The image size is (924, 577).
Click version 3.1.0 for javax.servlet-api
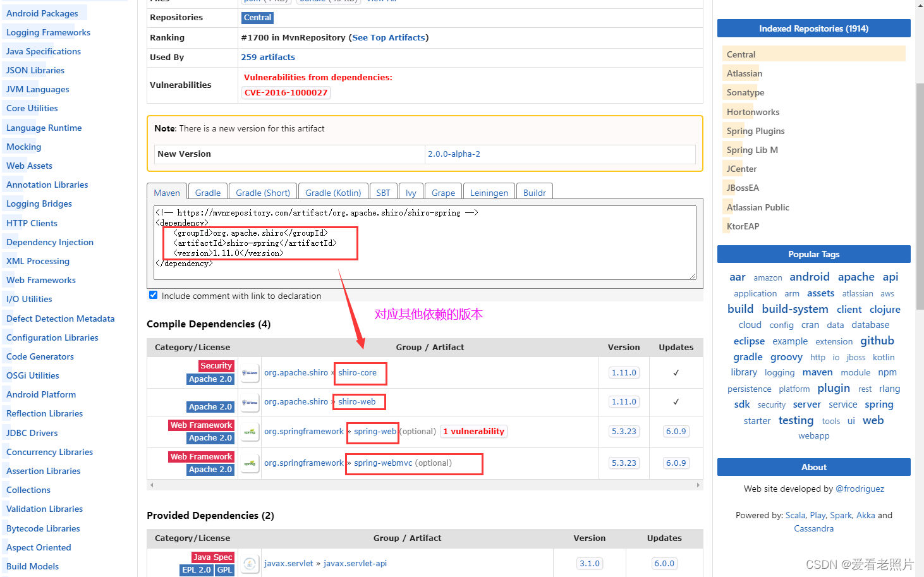(590, 564)
